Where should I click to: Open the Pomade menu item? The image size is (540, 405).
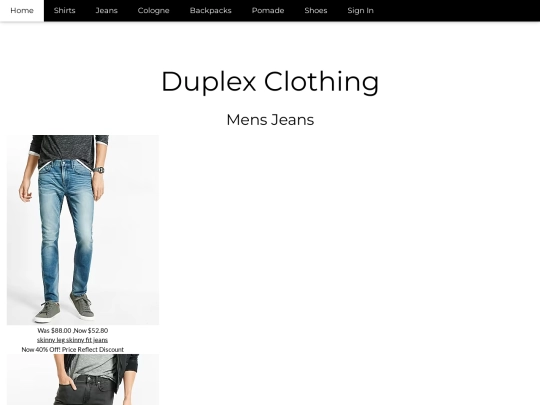268,10
